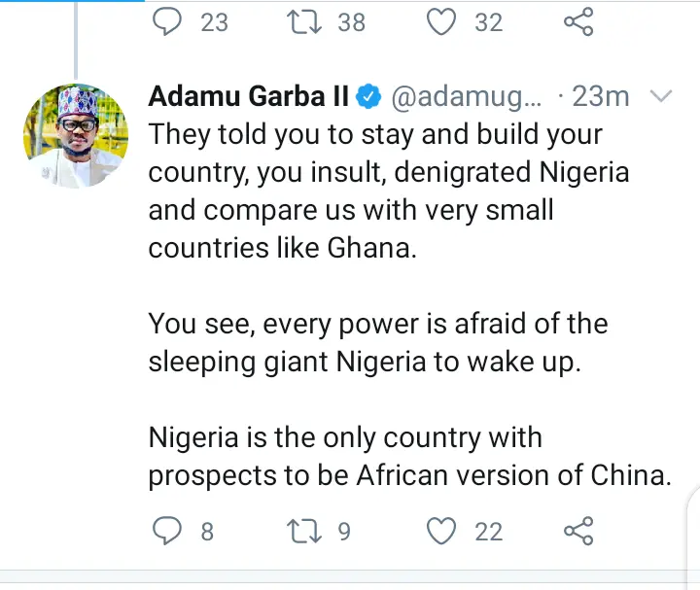Open Adamu Garba II's profile picture
The height and width of the screenshot is (590, 700).
75,134
